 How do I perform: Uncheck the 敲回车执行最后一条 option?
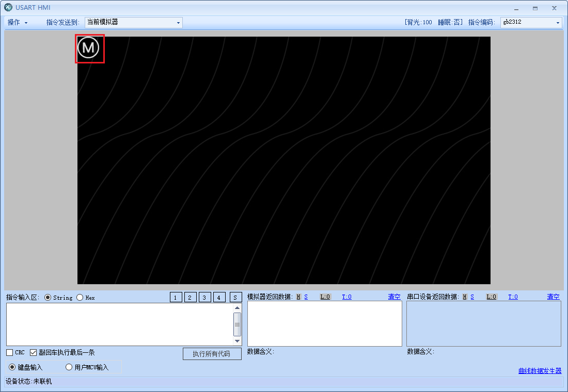(x=34, y=352)
